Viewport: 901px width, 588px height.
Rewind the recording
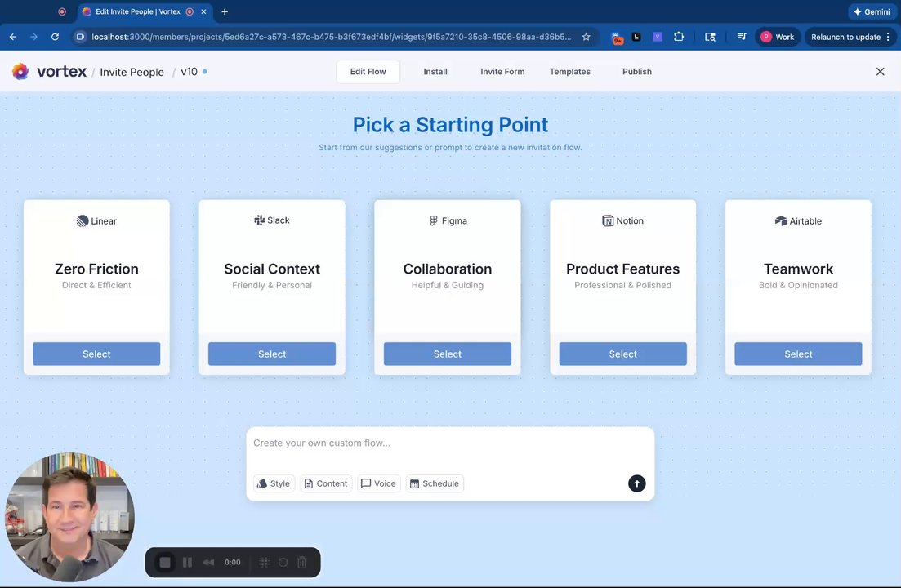tap(208, 562)
